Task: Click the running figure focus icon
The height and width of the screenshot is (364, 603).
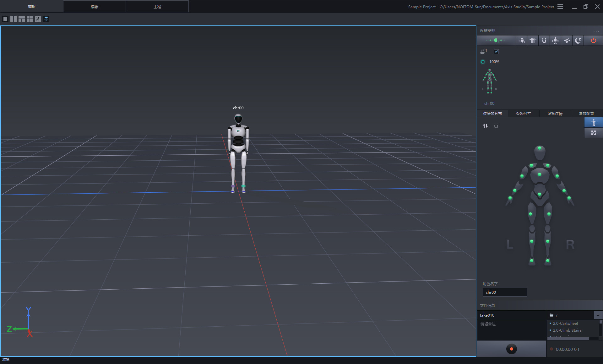Action: click(38, 19)
